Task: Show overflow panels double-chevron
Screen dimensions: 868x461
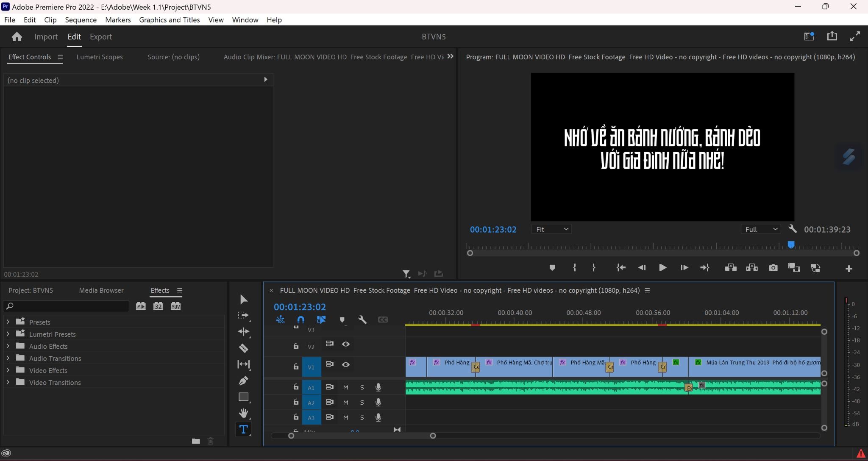Action: [450, 56]
